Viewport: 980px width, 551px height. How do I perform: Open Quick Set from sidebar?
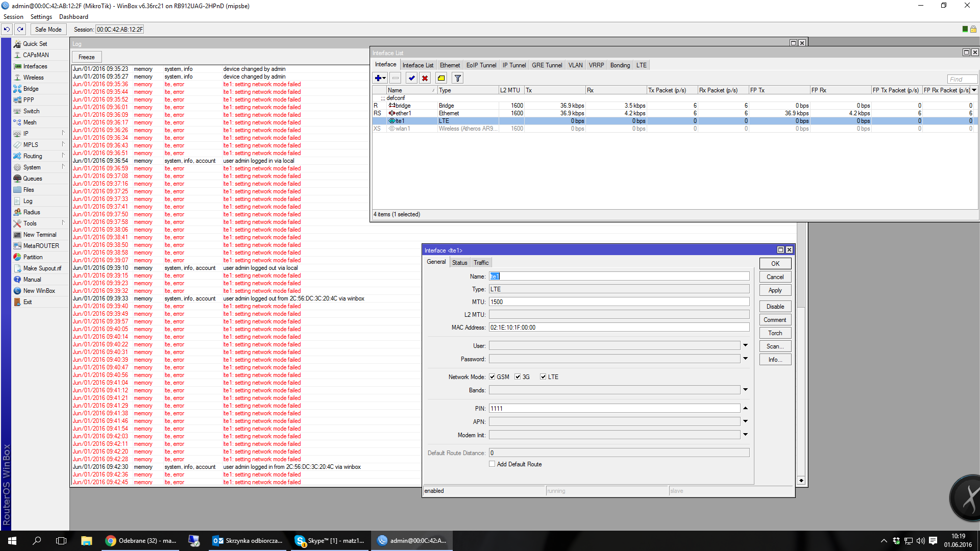click(x=35, y=44)
